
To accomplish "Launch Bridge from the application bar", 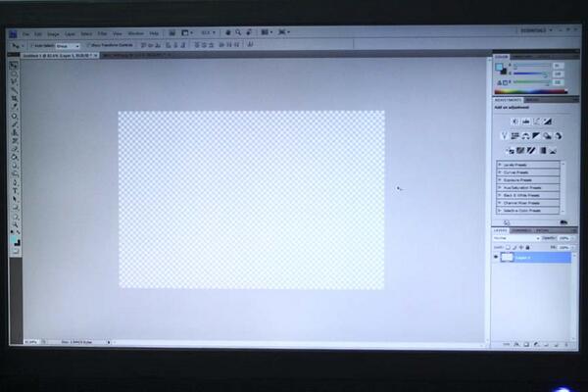I will tap(172, 33).
